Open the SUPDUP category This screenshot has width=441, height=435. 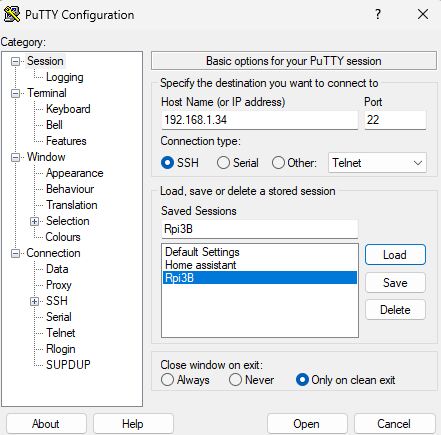(68, 365)
